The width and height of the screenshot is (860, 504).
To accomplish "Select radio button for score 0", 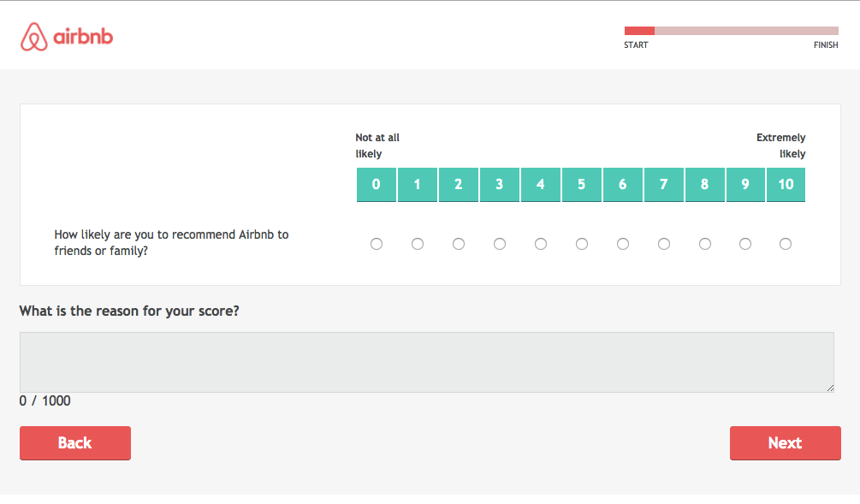I will point(377,244).
